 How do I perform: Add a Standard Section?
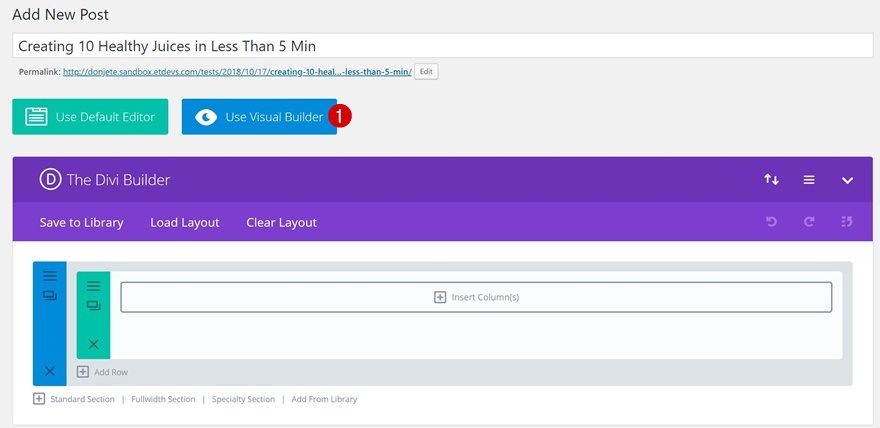[x=82, y=399]
